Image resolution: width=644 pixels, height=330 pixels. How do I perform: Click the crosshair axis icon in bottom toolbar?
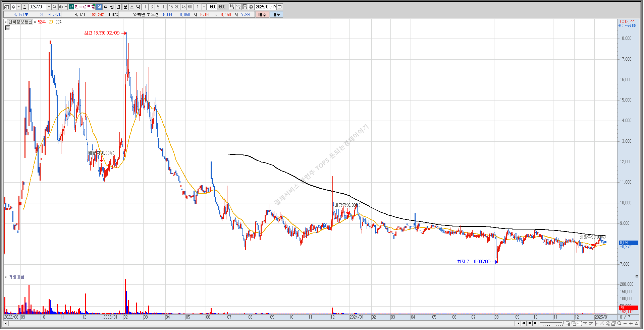[585, 323]
